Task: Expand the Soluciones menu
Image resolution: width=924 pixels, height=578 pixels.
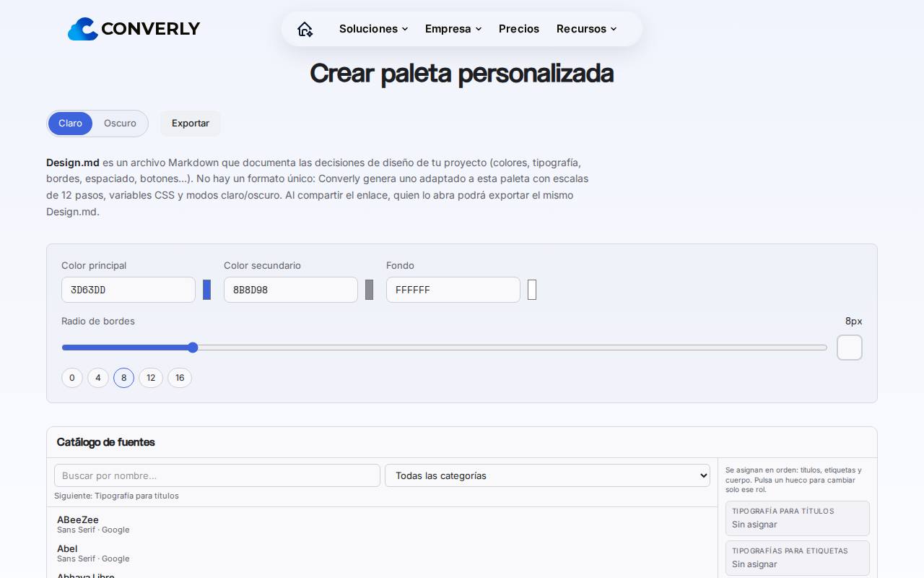Action: (373, 29)
